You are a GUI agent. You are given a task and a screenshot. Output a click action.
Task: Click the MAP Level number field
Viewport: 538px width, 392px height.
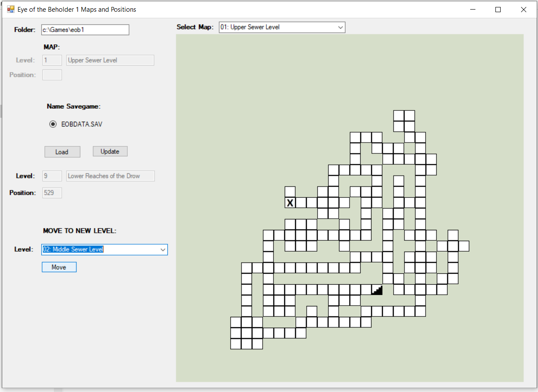[x=52, y=60]
